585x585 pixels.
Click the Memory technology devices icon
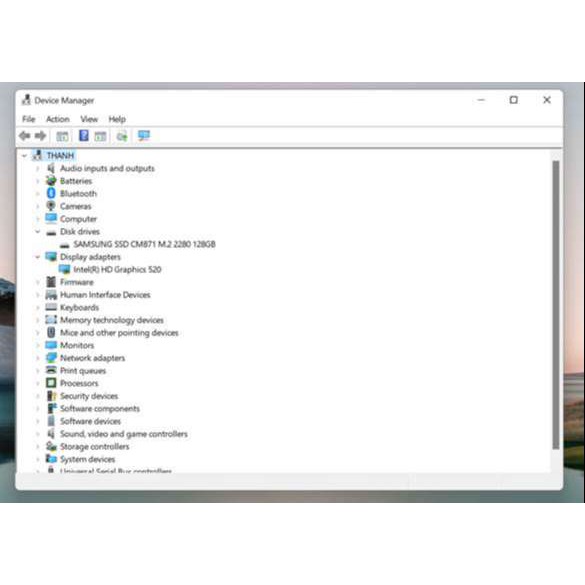[x=51, y=320]
